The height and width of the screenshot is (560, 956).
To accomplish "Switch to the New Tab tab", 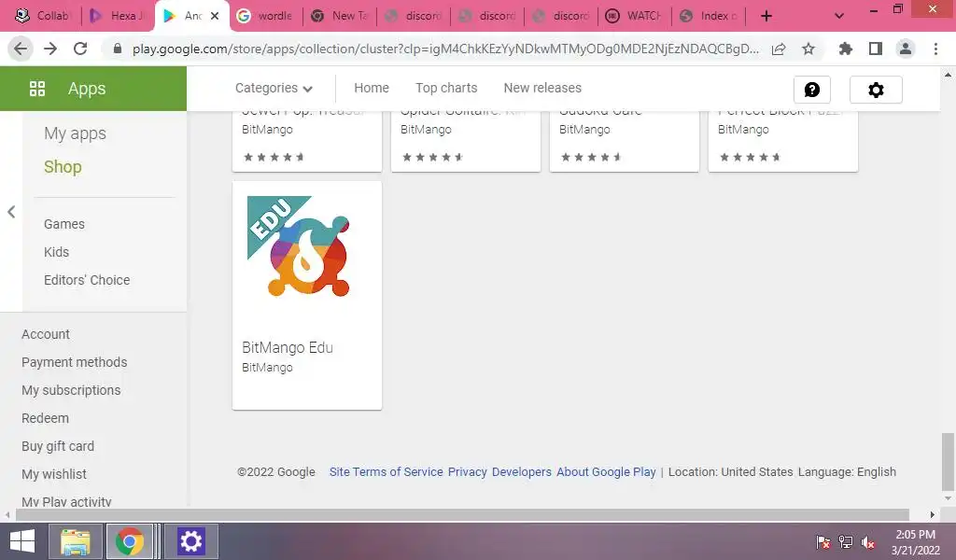I will pos(339,16).
